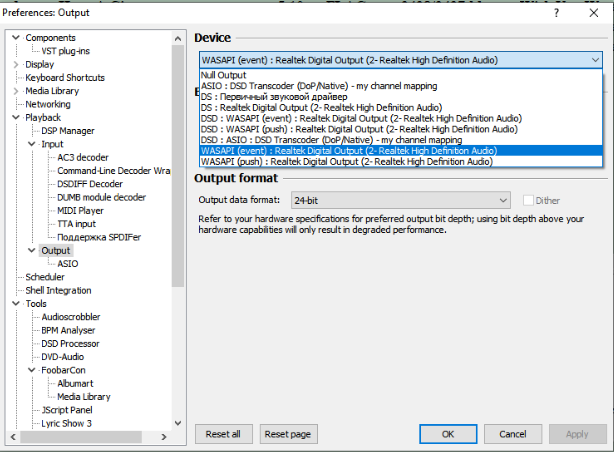
Task: Open Поддержка SPDIFer preferences page
Action: click(x=99, y=237)
